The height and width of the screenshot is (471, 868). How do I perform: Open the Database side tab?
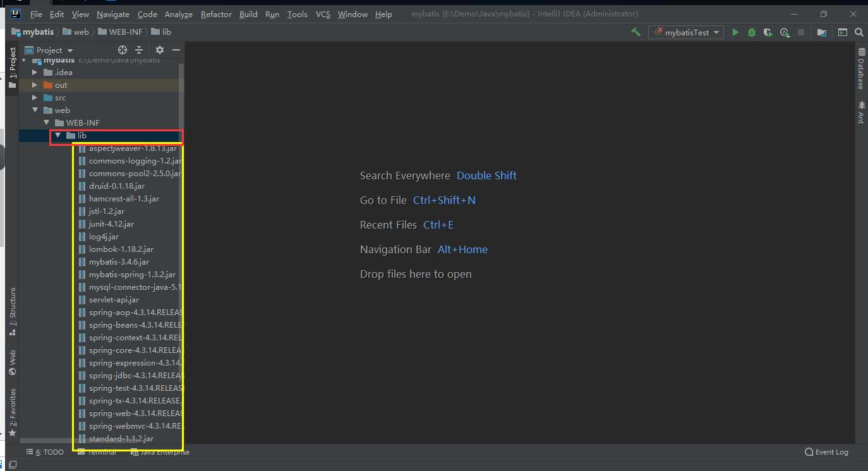pyautogui.click(x=860, y=68)
